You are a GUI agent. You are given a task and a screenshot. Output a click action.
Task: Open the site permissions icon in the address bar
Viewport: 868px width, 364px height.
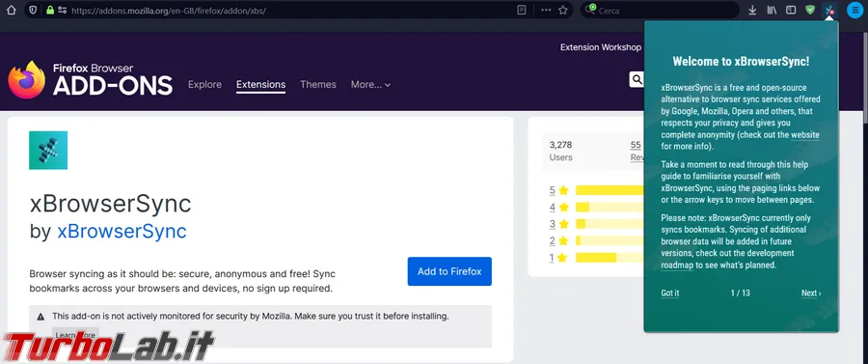tap(62, 10)
